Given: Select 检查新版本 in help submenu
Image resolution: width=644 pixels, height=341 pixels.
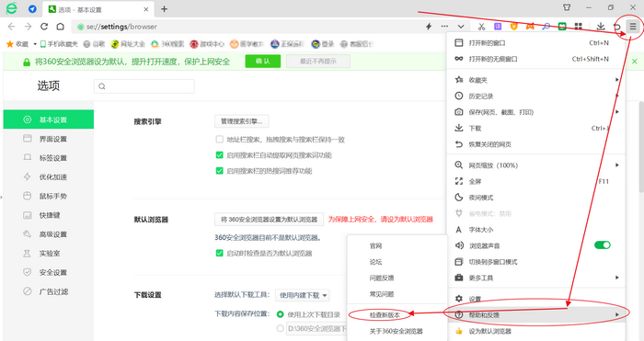Looking at the screenshot, I should pyautogui.click(x=385, y=314).
